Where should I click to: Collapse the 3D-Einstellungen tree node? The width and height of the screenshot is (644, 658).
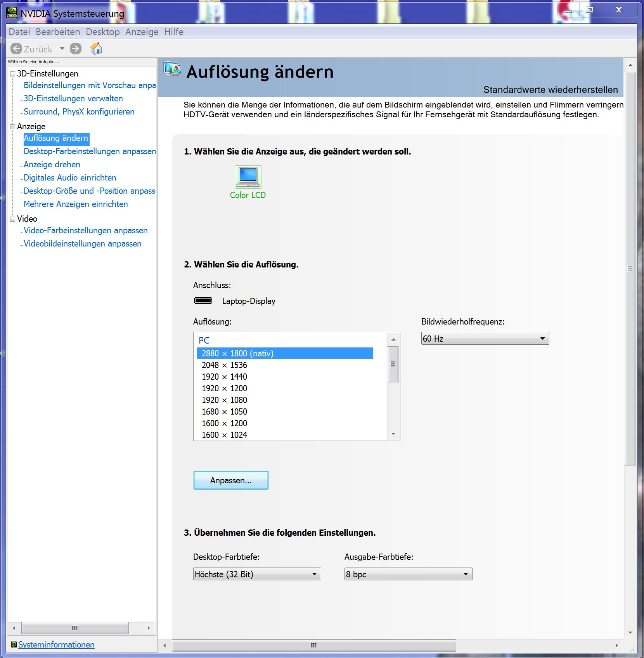tap(12, 74)
